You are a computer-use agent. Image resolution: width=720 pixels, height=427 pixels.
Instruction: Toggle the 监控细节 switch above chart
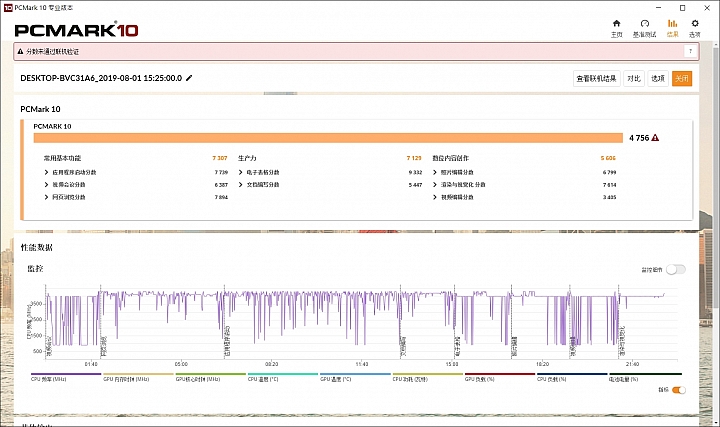coord(676,270)
